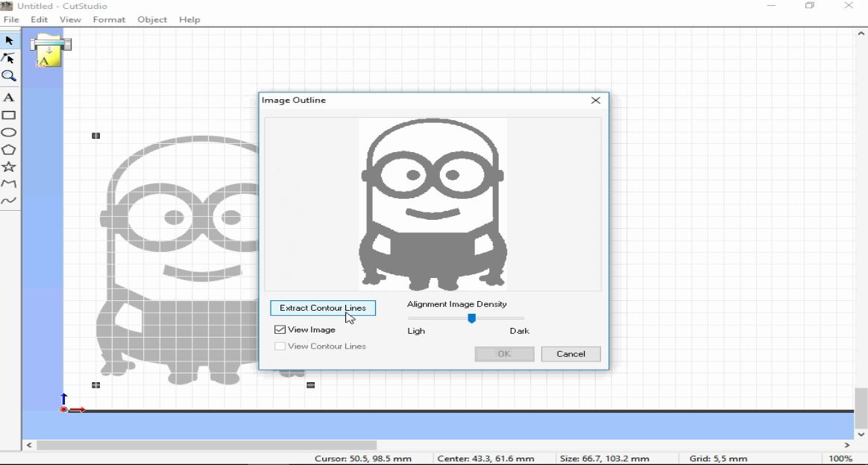Image resolution: width=868 pixels, height=465 pixels.
Task: Cancel the Image Outline dialog
Action: [x=570, y=354]
